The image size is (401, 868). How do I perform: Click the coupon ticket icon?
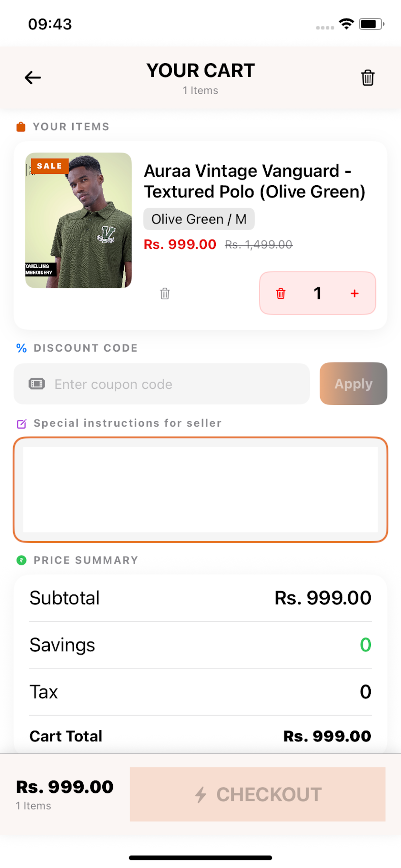[37, 384]
